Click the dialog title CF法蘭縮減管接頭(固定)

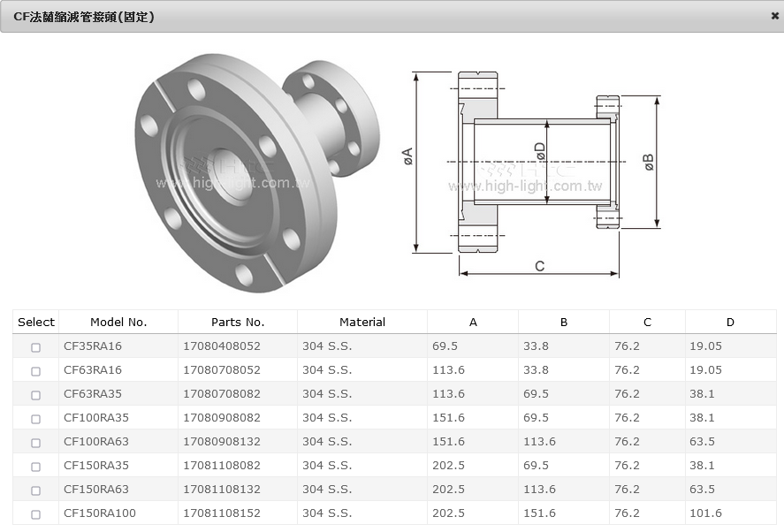tap(84, 16)
